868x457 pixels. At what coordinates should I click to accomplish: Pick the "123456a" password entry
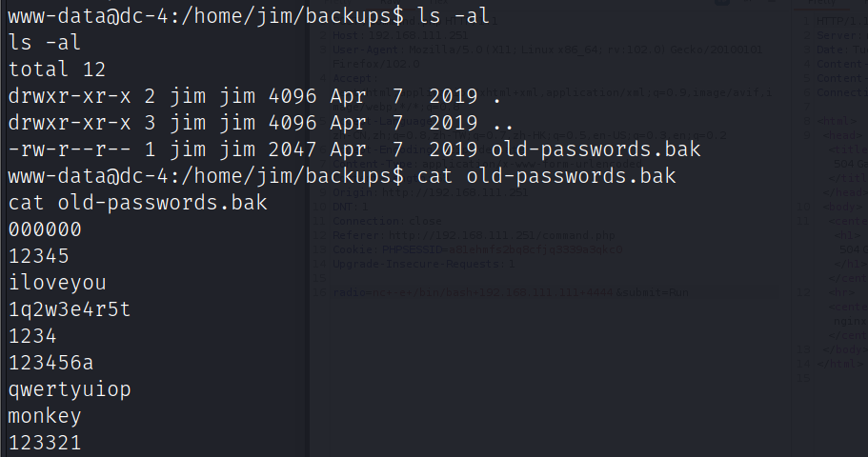(x=51, y=363)
